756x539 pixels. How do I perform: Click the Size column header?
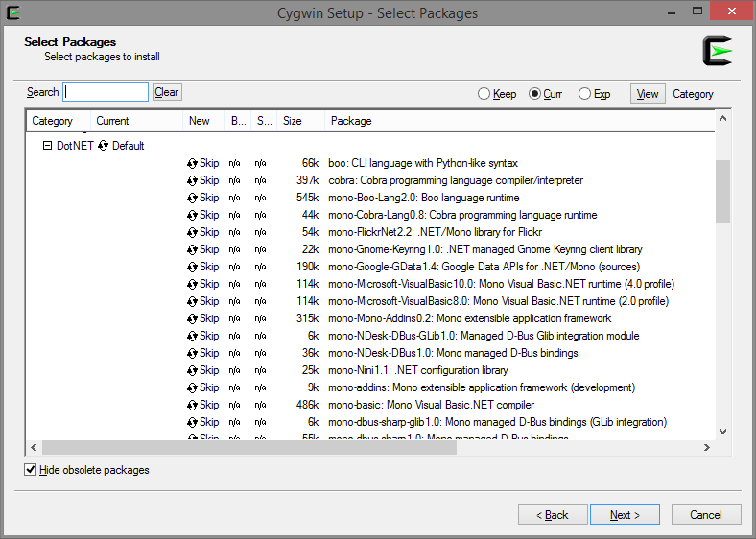click(300, 121)
